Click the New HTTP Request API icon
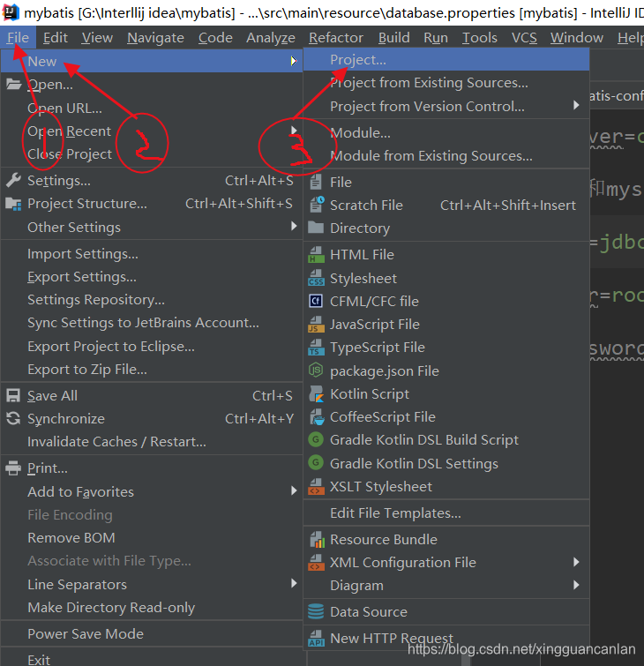Screen dimensions: 644x666 [316, 639]
